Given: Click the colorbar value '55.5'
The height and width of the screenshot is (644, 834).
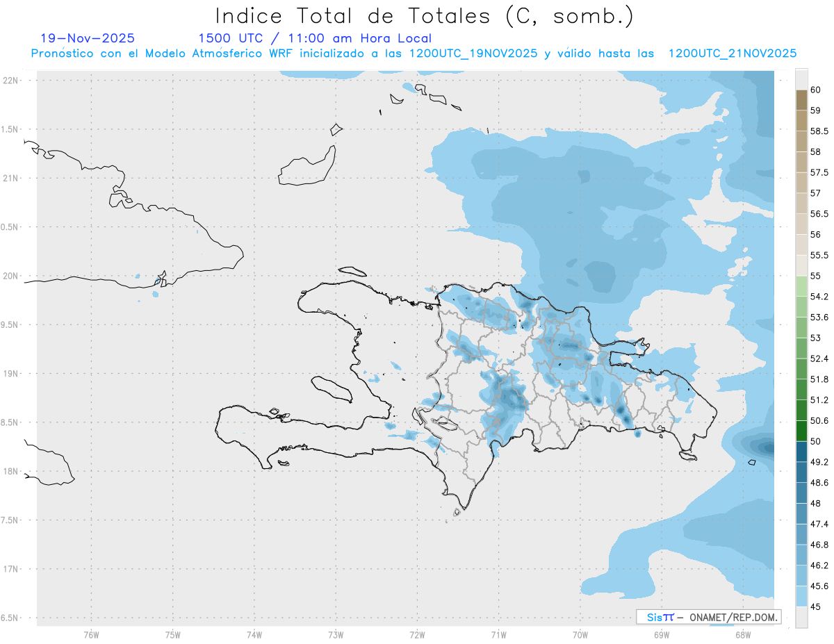Looking at the screenshot, I should pyautogui.click(x=819, y=255).
